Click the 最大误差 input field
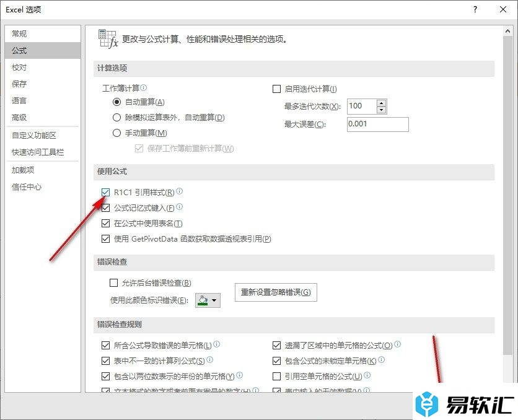 coord(377,125)
